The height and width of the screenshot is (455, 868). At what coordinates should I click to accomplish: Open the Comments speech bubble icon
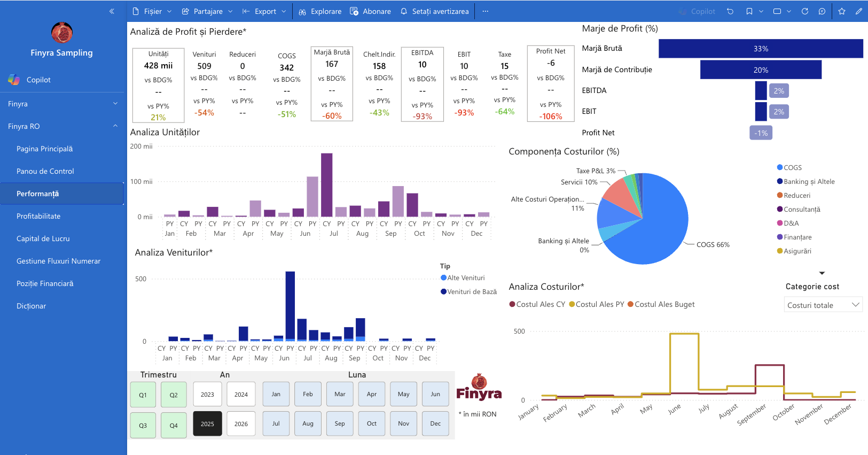point(822,11)
